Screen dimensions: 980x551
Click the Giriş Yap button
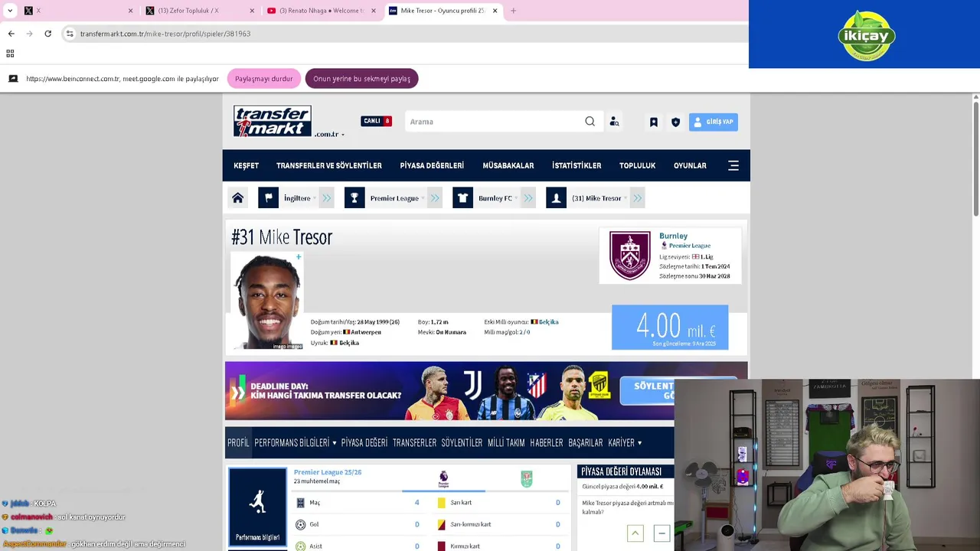click(714, 122)
